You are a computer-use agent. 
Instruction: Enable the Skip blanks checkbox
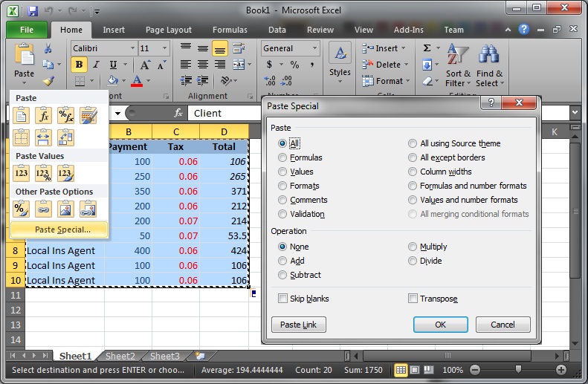[282, 299]
